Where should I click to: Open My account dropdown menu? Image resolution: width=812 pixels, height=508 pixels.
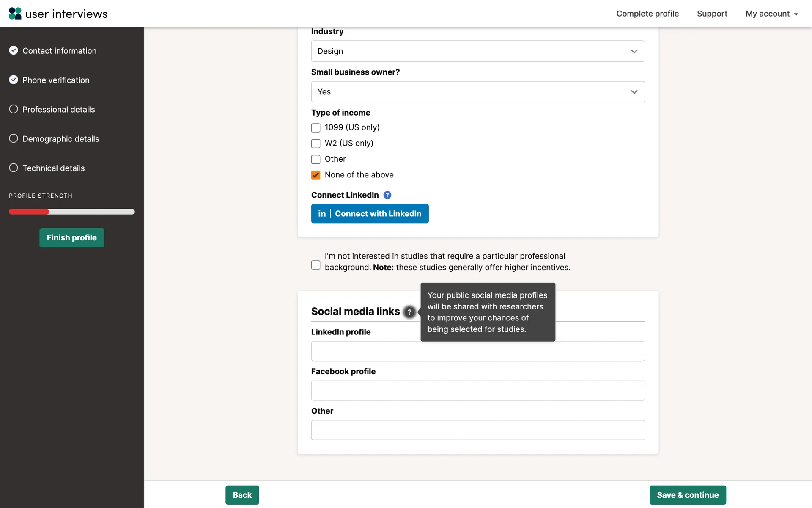[771, 14]
